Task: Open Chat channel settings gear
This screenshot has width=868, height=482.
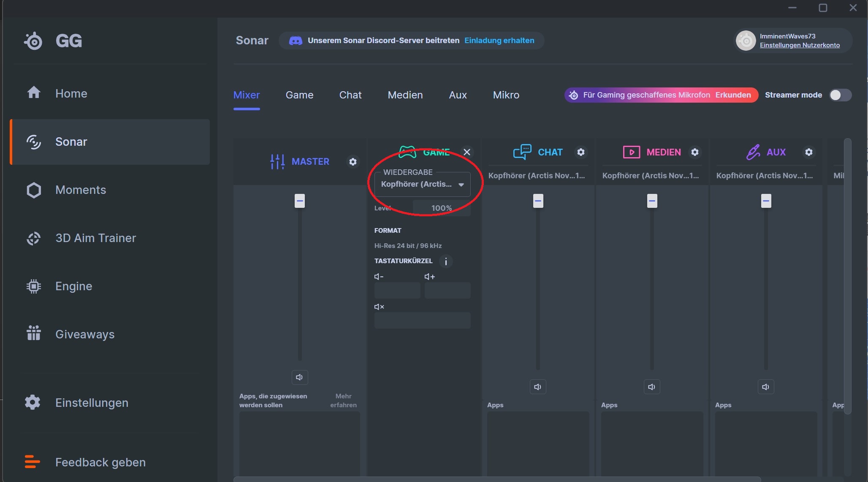Action: coord(581,152)
